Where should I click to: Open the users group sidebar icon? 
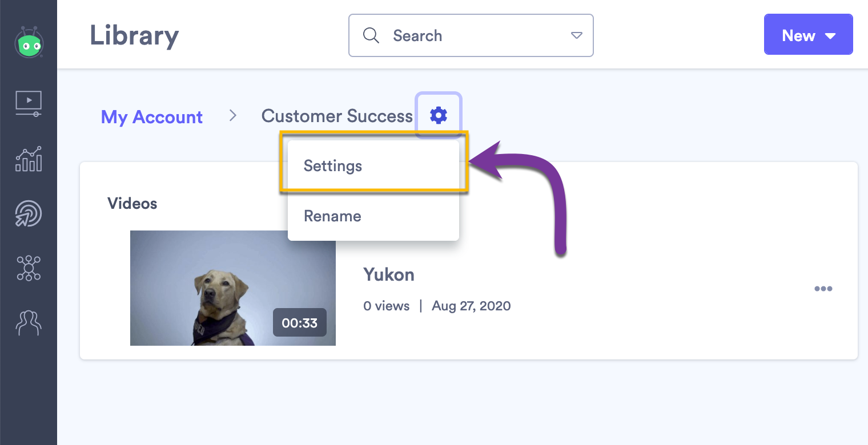tap(29, 322)
